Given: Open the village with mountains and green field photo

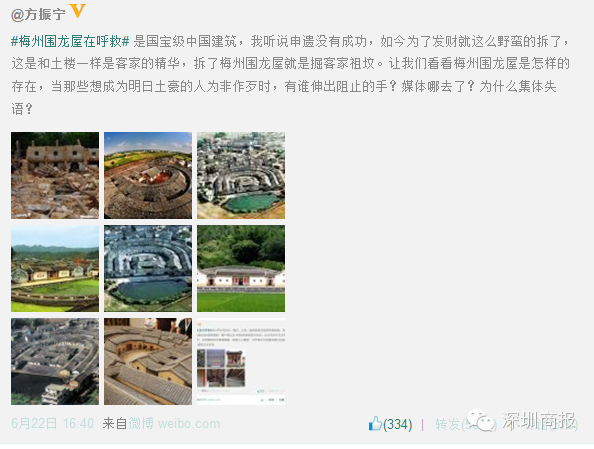Looking at the screenshot, I should pos(55,269).
